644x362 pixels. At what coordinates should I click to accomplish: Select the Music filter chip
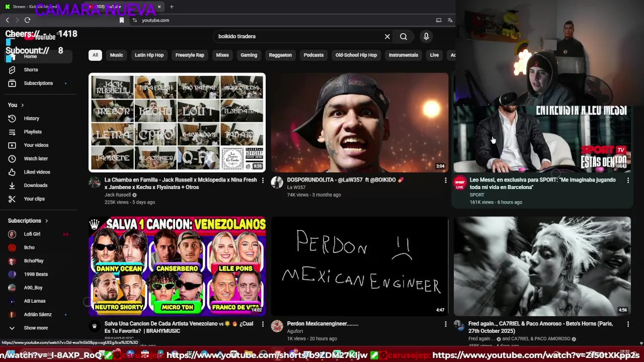coord(116,55)
